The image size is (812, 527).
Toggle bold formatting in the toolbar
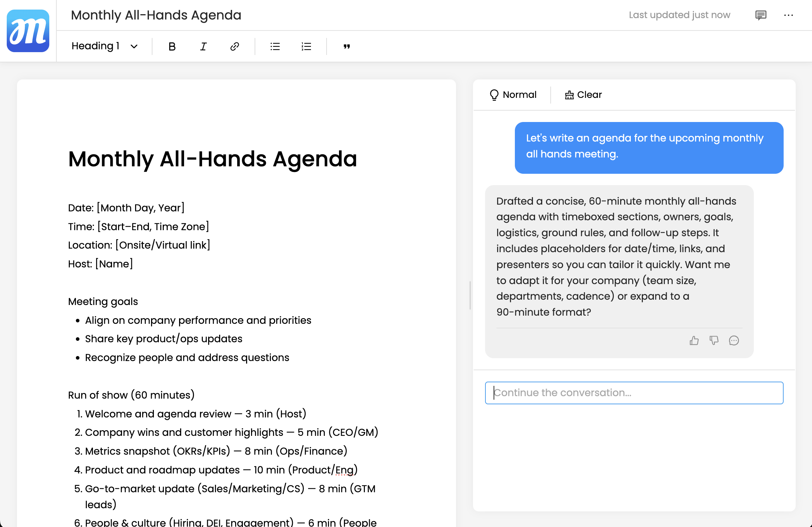coord(172,46)
